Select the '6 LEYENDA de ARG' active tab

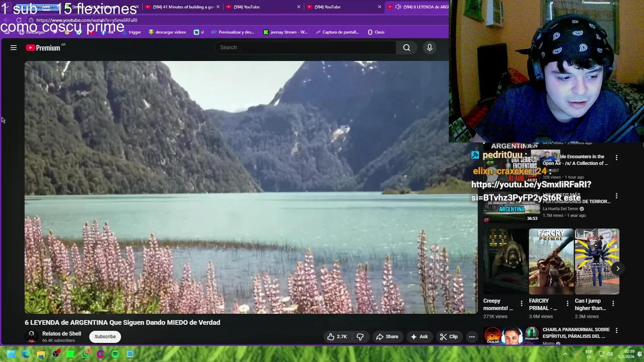coord(417,7)
